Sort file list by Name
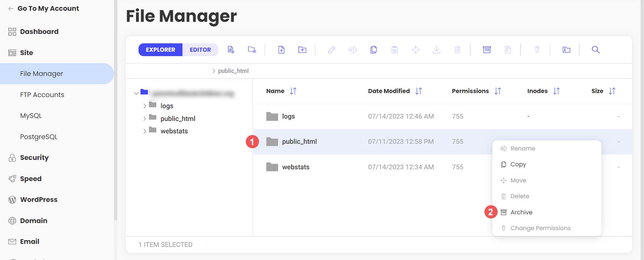This screenshot has width=644, height=260. pos(293,91)
